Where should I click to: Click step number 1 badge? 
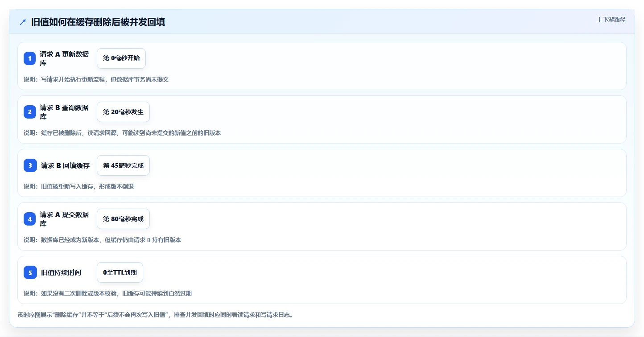coord(30,58)
